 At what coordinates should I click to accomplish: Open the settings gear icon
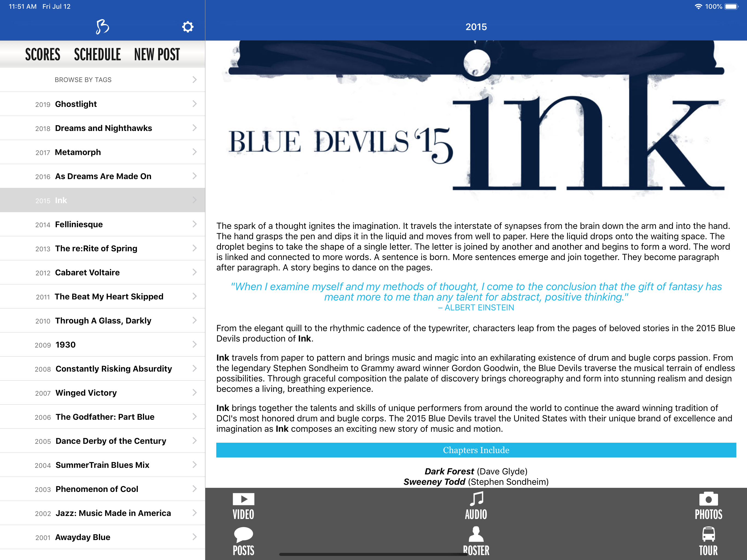tap(188, 27)
